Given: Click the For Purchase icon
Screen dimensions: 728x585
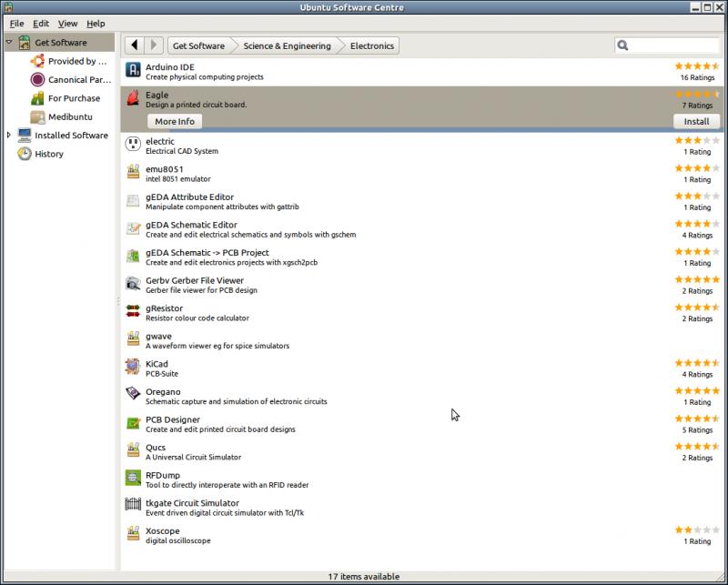Looking at the screenshot, I should click(37, 98).
